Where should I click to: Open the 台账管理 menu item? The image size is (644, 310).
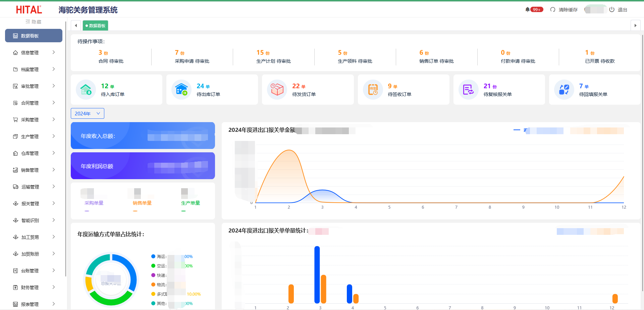[34, 270]
